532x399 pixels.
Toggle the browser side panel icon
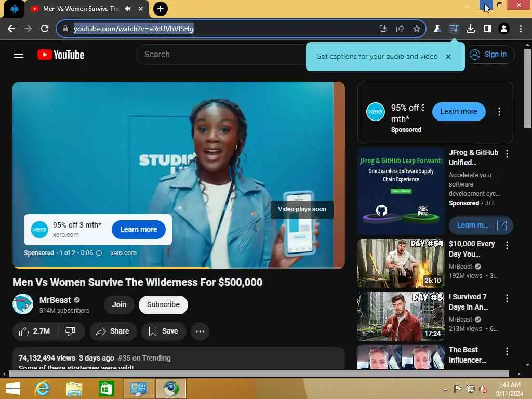(x=487, y=29)
